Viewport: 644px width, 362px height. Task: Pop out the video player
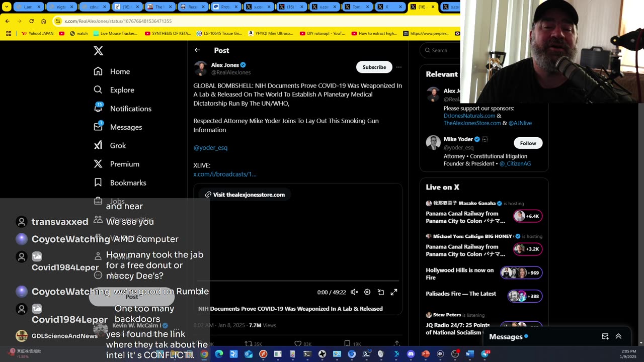click(381, 292)
